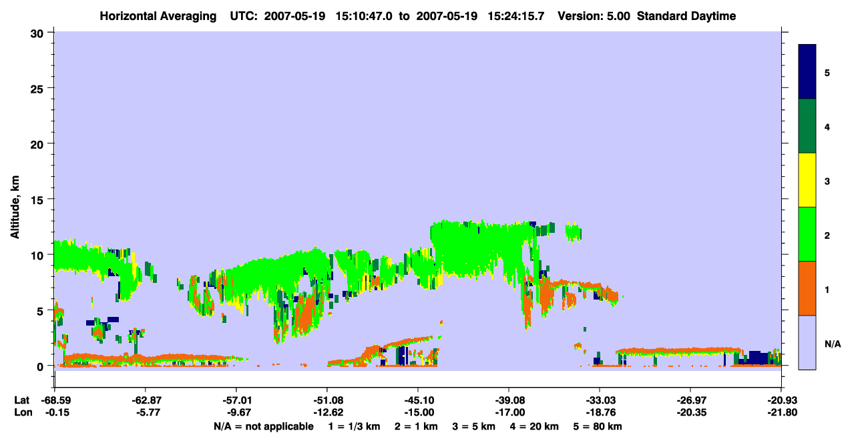Click latitude value -62.87
The height and width of the screenshot is (445, 868).
pyautogui.click(x=146, y=400)
